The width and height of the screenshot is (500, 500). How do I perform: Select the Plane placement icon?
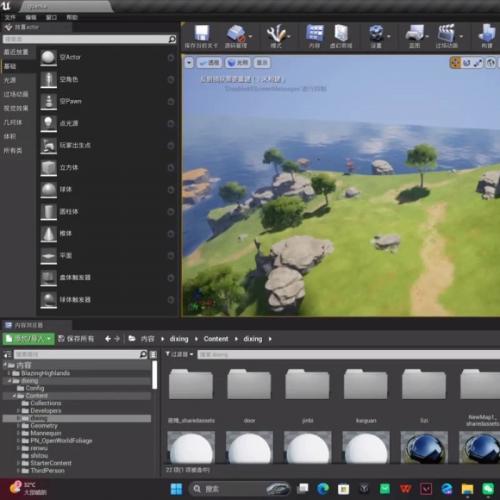pyautogui.click(x=49, y=256)
